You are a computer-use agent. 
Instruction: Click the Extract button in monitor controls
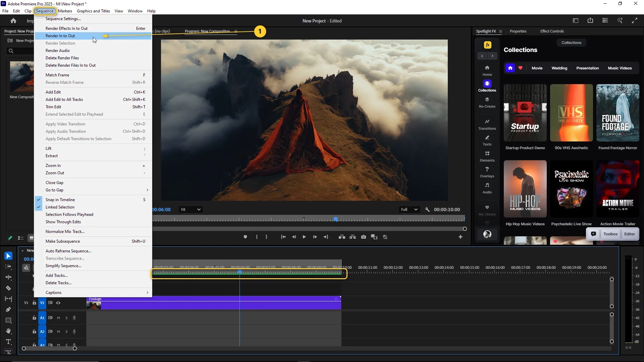tap(353, 237)
